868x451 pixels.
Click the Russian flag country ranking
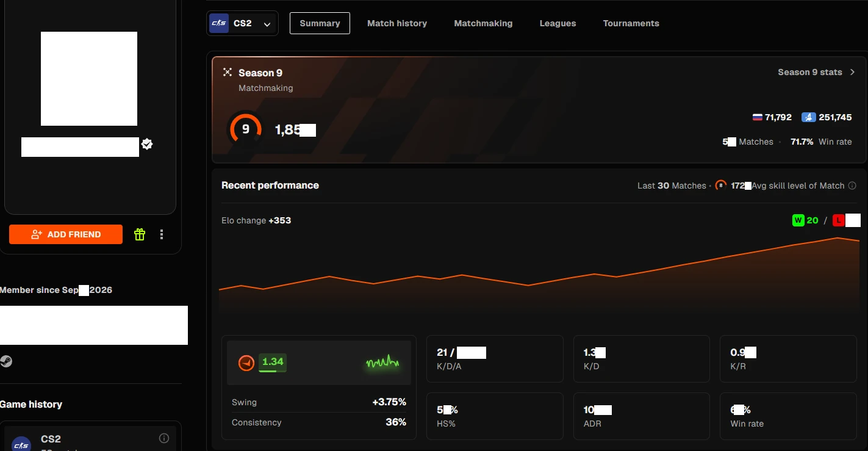coord(772,117)
